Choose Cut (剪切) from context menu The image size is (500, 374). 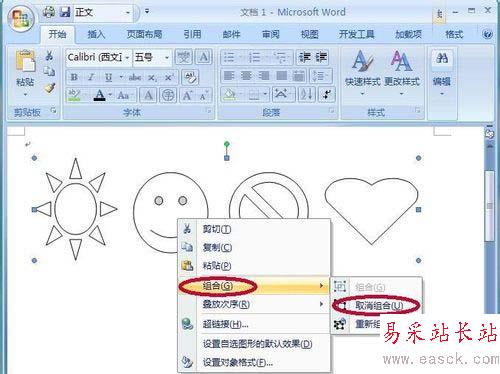point(254,229)
